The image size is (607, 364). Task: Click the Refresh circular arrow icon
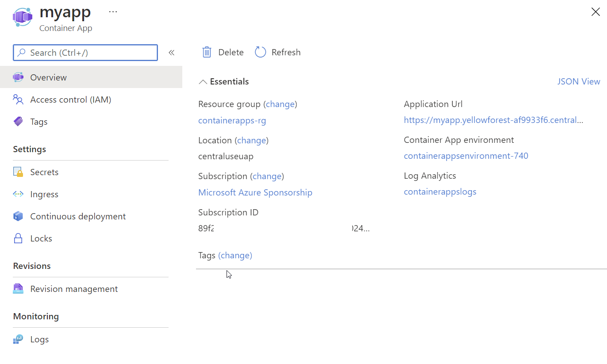click(x=260, y=52)
